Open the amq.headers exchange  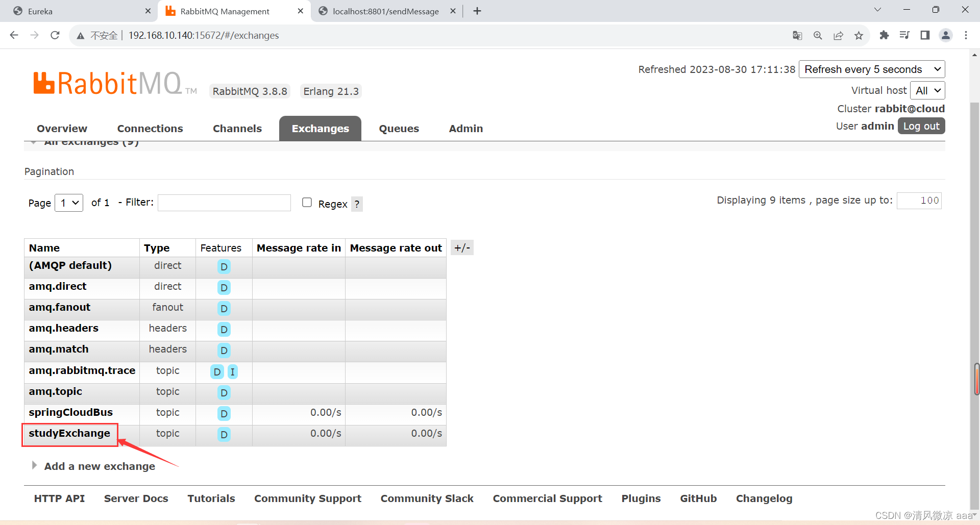pyautogui.click(x=64, y=328)
